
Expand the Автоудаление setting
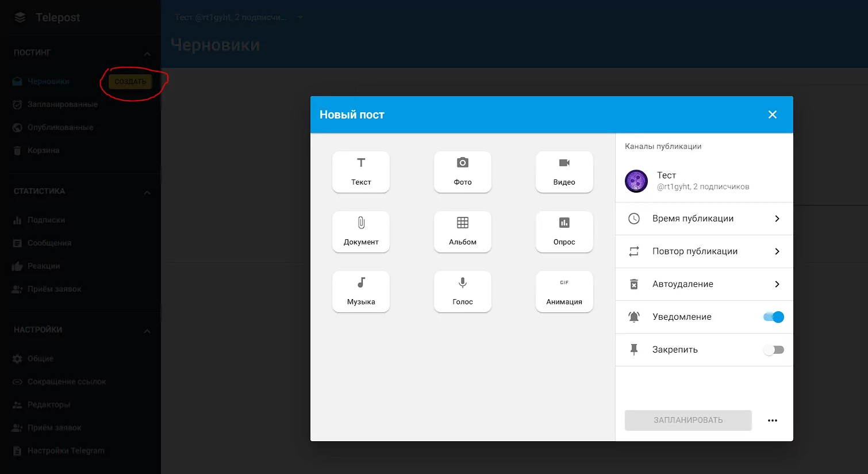click(704, 284)
